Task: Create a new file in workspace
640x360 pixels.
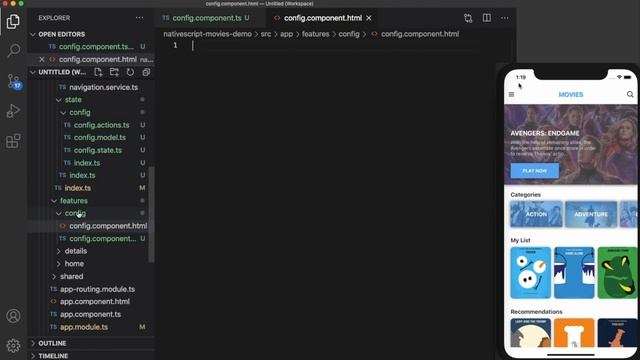Action: pyautogui.click(x=98, y=72)
